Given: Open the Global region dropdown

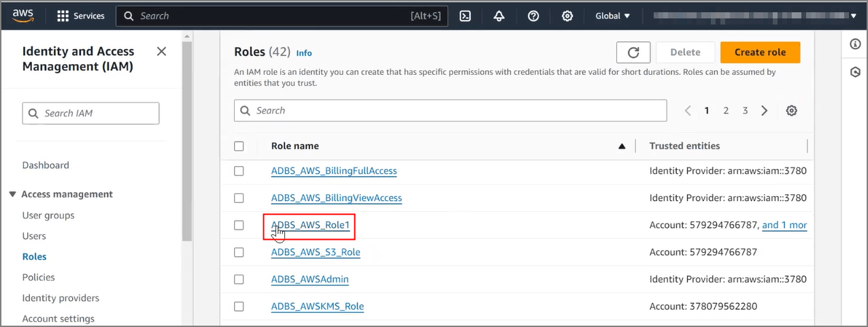Looking at the screenshot, I should tap(612, 16).
